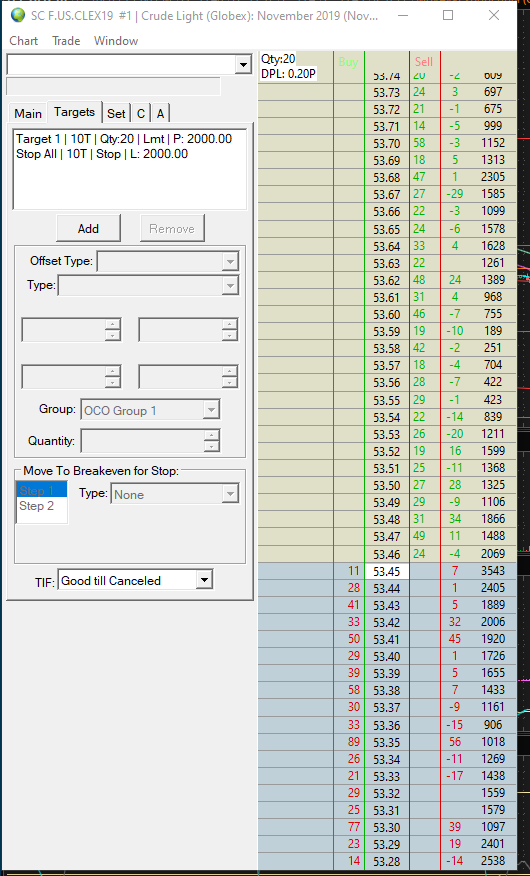The height and width of the screenshot is (876, 530).
Task: Click bid size 89 at 53.35
Action: [x=354, y=741]
